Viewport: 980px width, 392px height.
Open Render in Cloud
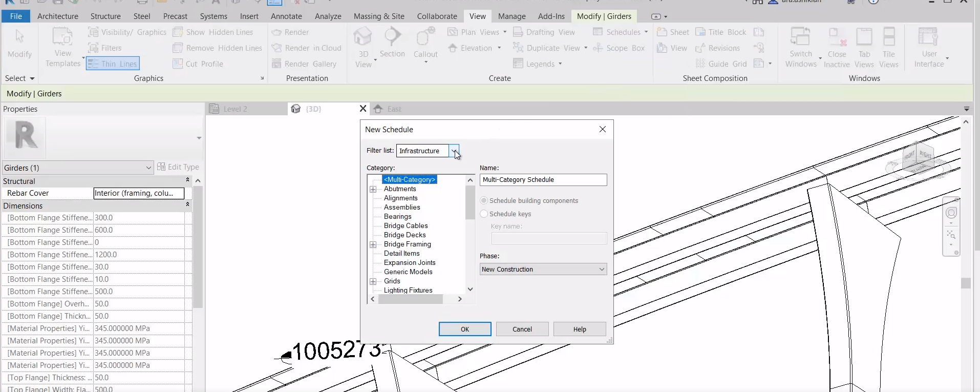click(306, 48)
